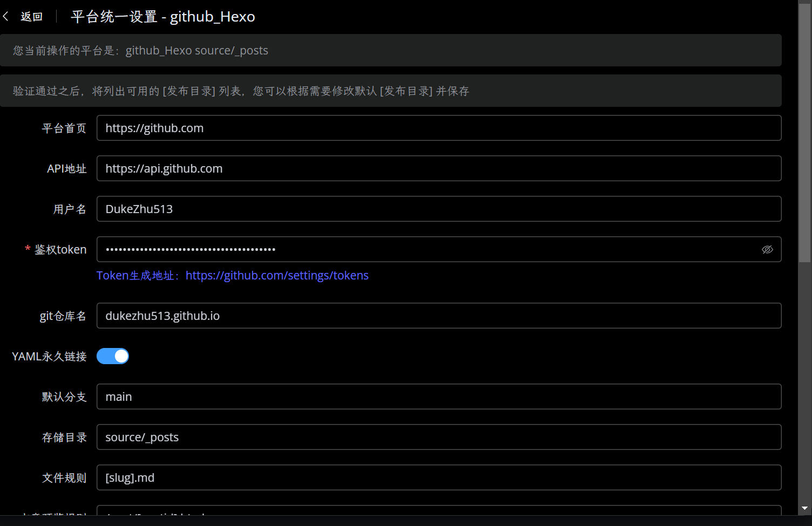Click the scrollbar down arrow
Viewport: 812px width, 526px height.
pyautogui.click(x=804, y=508)
